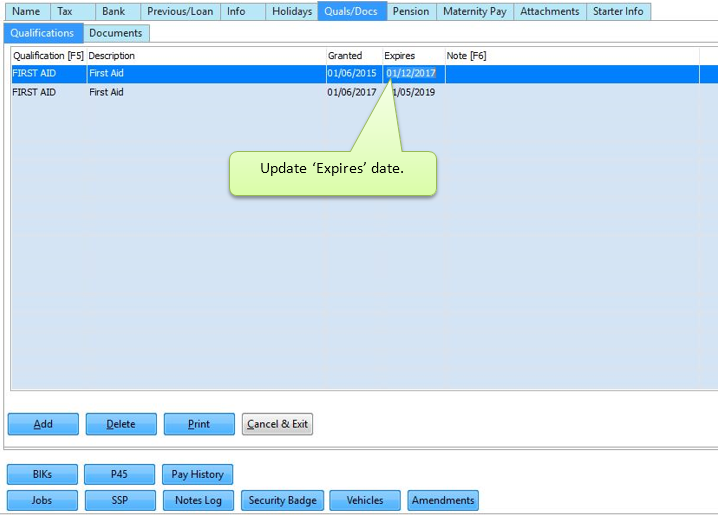Screen dimensions: 718x518
Task: Switch to the Pension tab
Action: coord(410,12)
